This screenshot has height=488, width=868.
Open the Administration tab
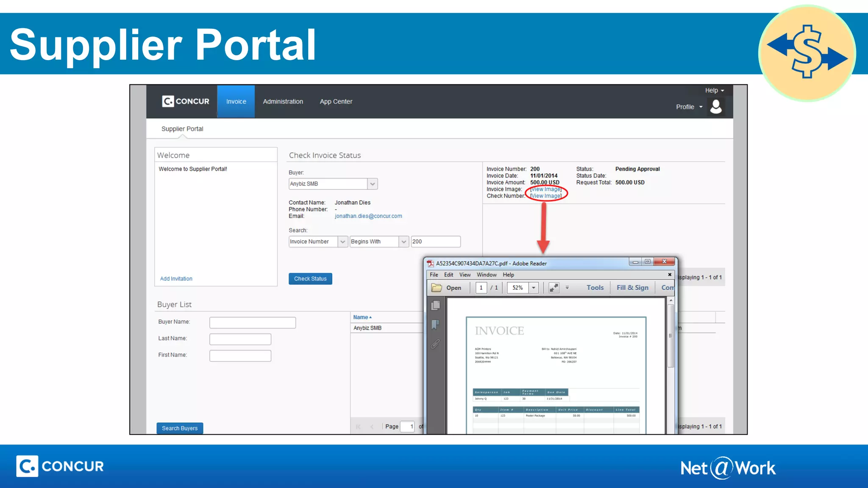point(283,102)
